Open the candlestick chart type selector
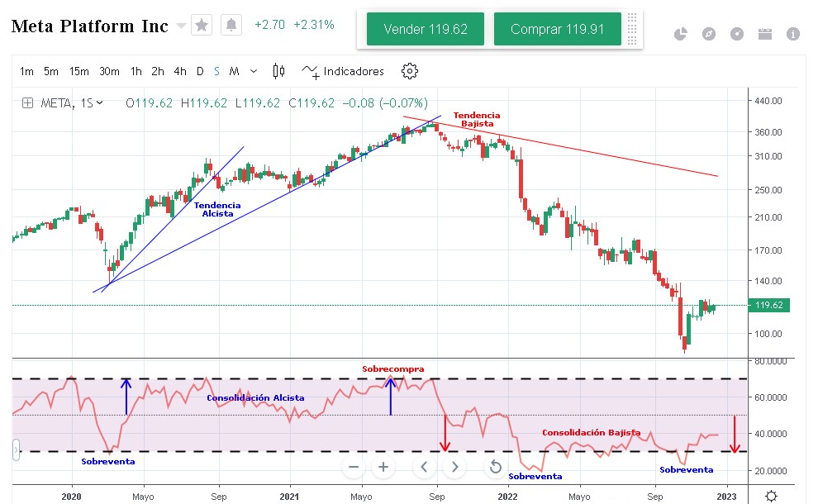This screenshot has width=818, height=504. pyautogui.click(x=278, y=71)
